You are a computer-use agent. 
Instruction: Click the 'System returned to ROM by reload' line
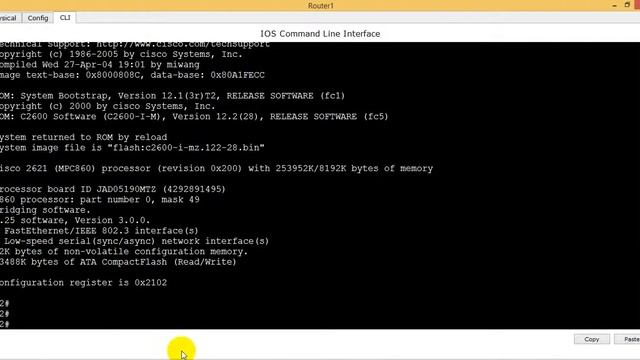click(83, 137)
